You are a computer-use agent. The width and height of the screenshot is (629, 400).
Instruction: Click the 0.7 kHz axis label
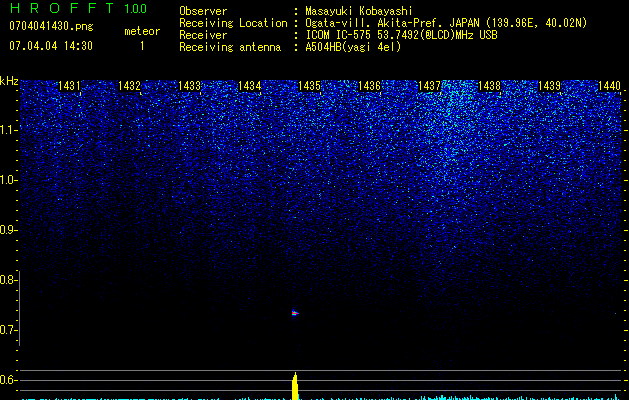8,330
